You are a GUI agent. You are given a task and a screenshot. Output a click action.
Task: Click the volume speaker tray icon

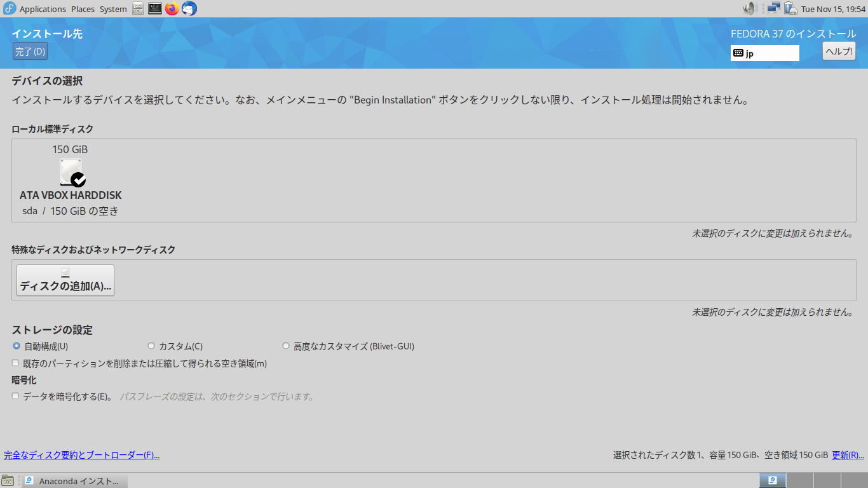pyautogui.click(x=750, y=9)
